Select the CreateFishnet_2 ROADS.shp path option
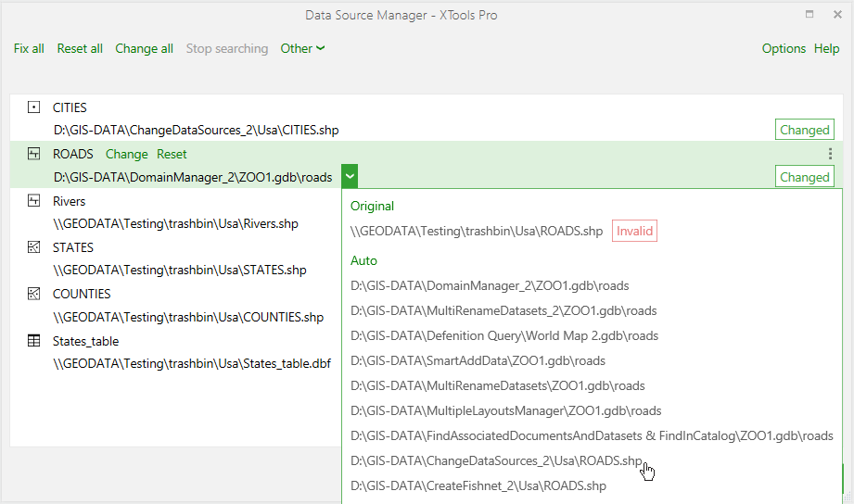The image size is (854, 504). pyautogui.click(x=478, y=486)
